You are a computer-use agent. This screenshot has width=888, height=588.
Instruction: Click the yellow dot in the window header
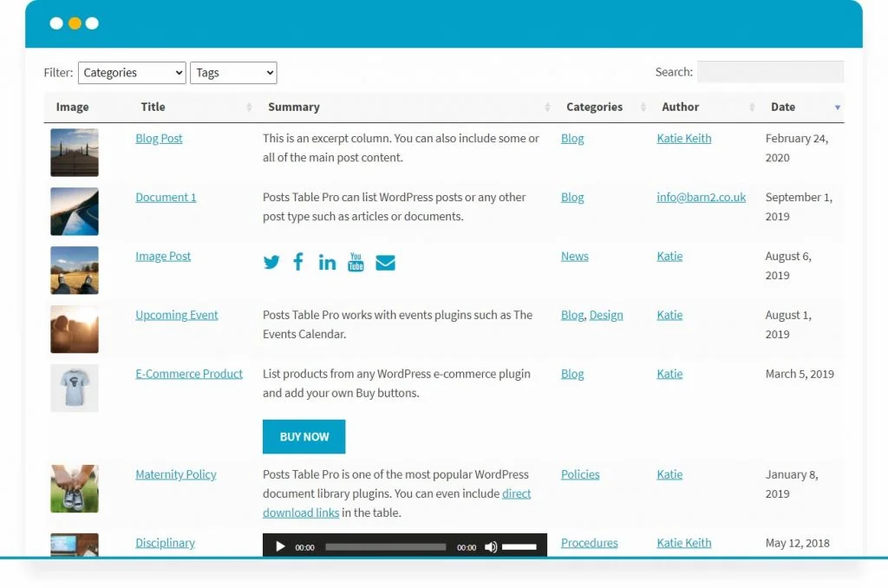pos(75,23)
